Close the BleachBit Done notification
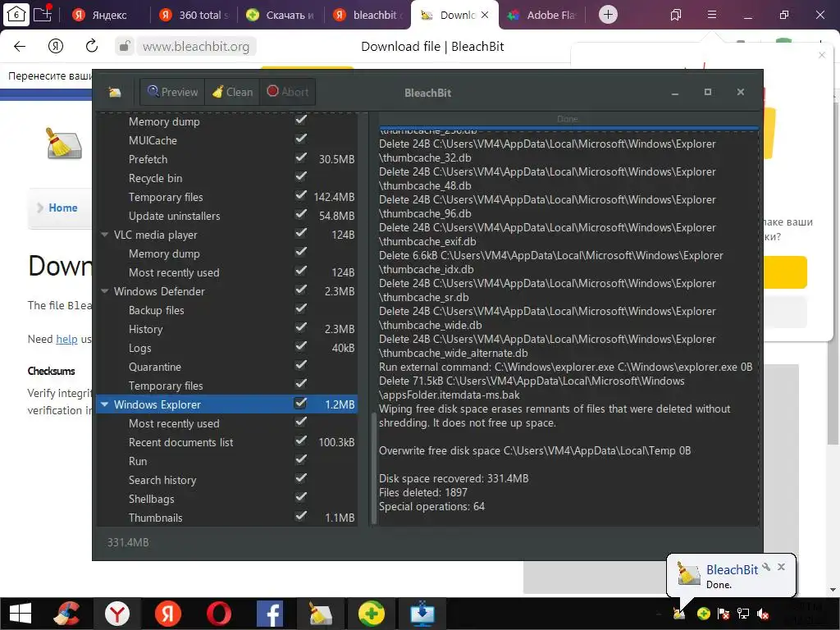840x630 pixels. point(781,567)
